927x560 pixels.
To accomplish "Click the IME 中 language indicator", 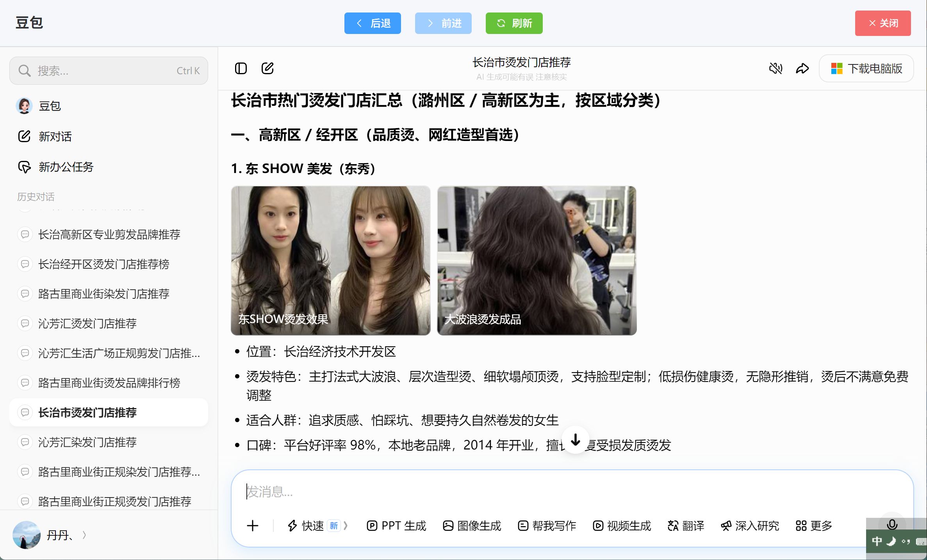I will [x=877, y=541].
